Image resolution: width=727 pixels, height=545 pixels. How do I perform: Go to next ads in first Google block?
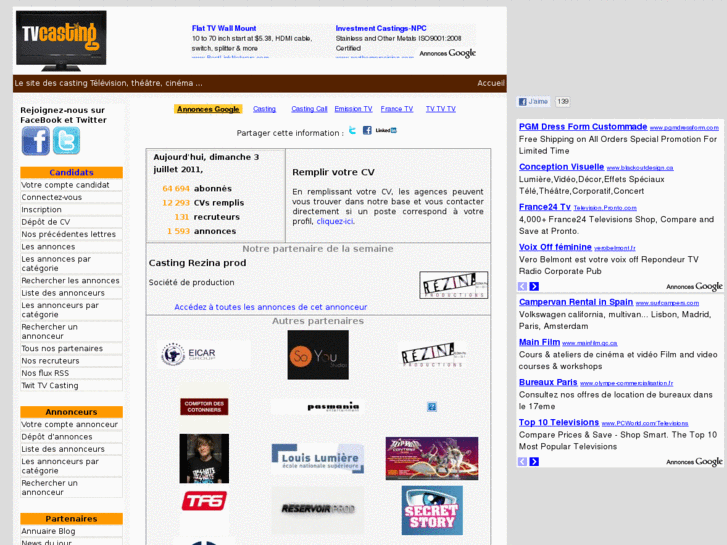click(534, 286)
